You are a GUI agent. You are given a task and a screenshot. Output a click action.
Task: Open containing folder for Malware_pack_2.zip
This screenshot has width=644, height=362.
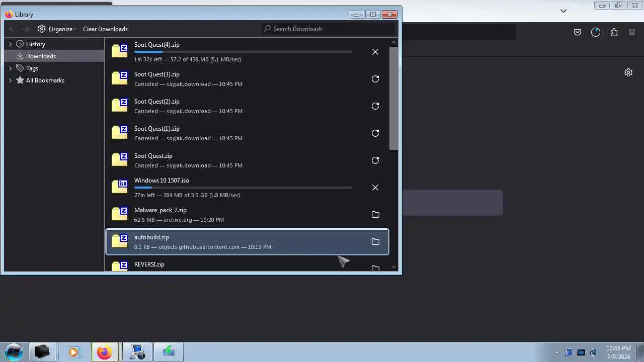click(375, 215)
